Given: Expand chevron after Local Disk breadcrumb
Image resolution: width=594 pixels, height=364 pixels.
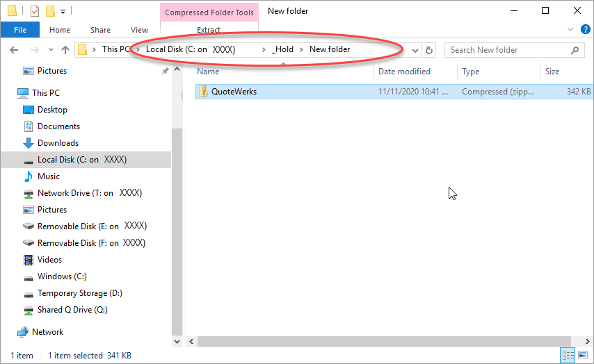Looking at the screenshot, I should point(264,49).
